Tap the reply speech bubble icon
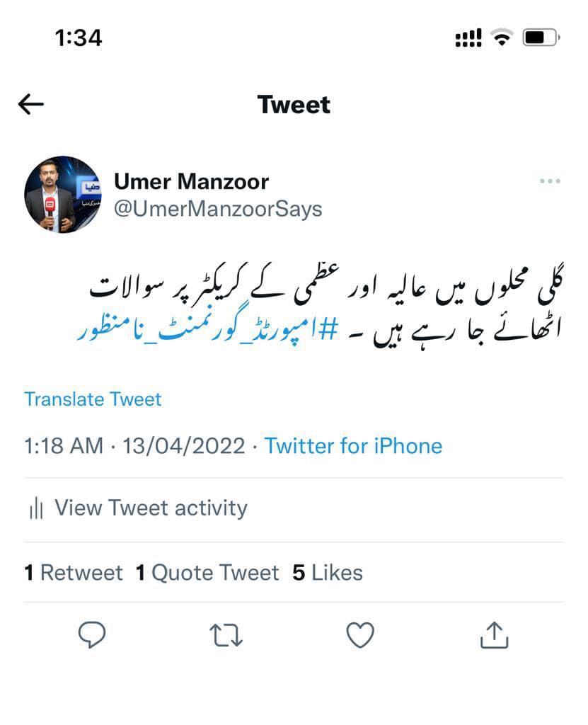588x725 pixels. coord(92,634)
